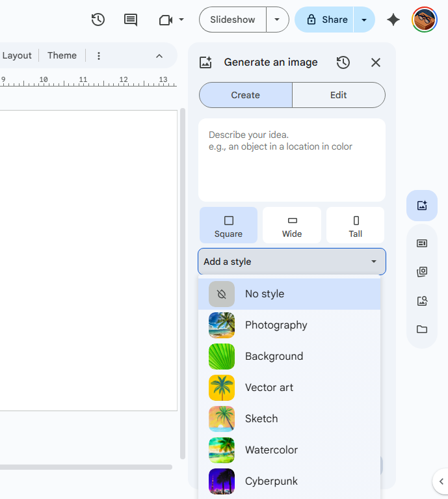This screenshot has height=499, width=448.
Task: Switch to the Create tab
Action: click(x=246, y=95)
